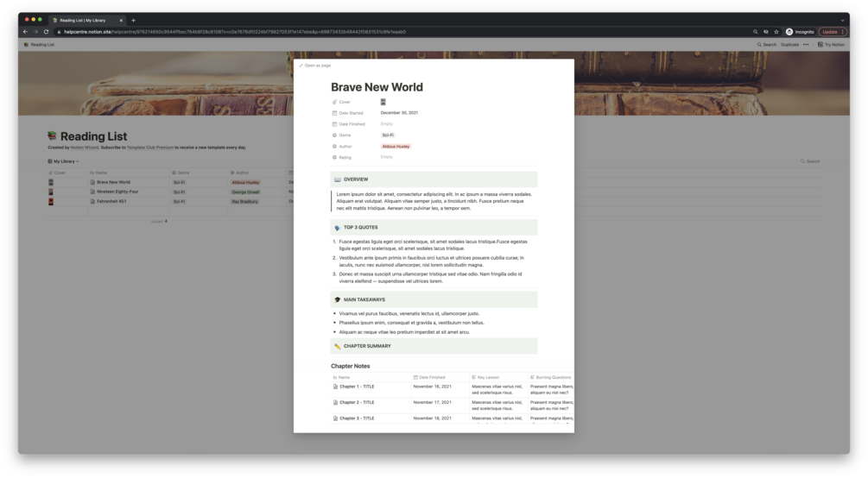Click November 17, 2021 date cell

click(x=433, y=402)
